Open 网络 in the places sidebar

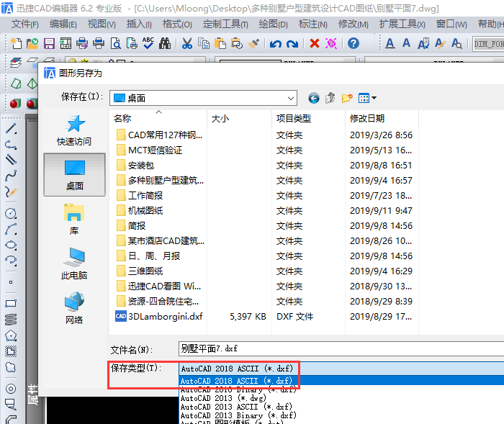click(74, 308)
